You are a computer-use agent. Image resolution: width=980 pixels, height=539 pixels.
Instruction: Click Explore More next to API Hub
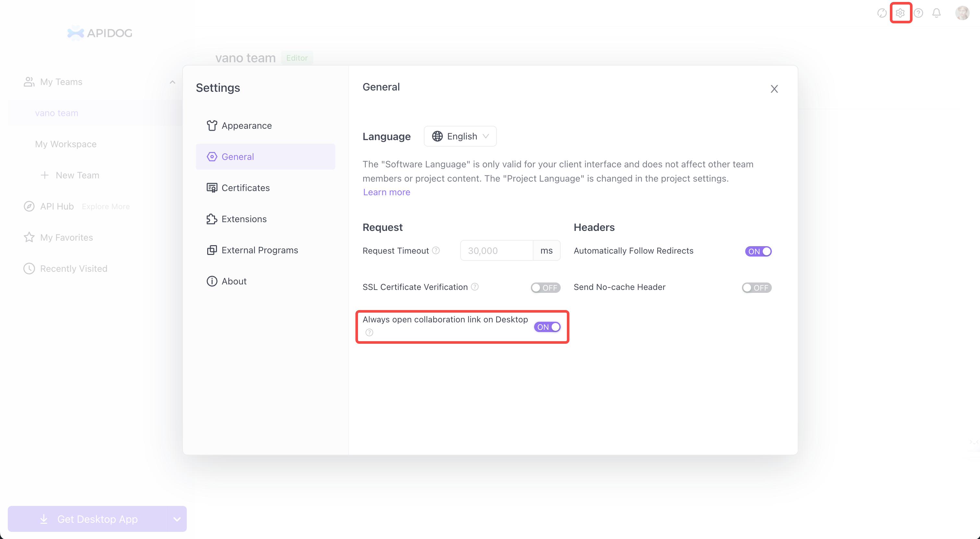click(x=106, y=206)
